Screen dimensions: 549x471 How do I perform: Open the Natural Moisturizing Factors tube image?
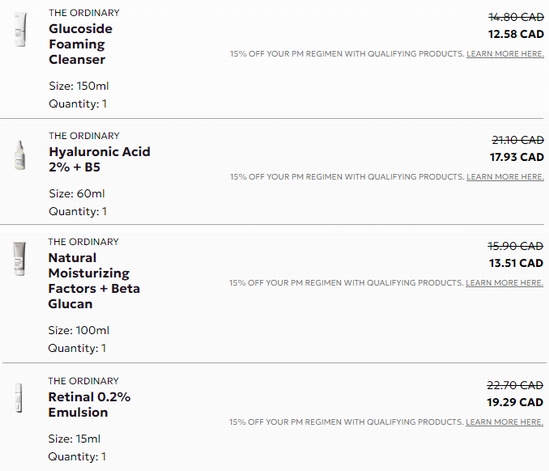[x=19, y=259]
